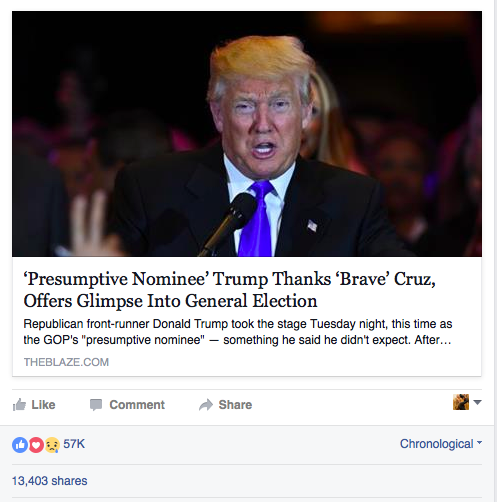The image size is (497, 502).
Task: View the 13,403 shares link
Action: coord(50,481)
